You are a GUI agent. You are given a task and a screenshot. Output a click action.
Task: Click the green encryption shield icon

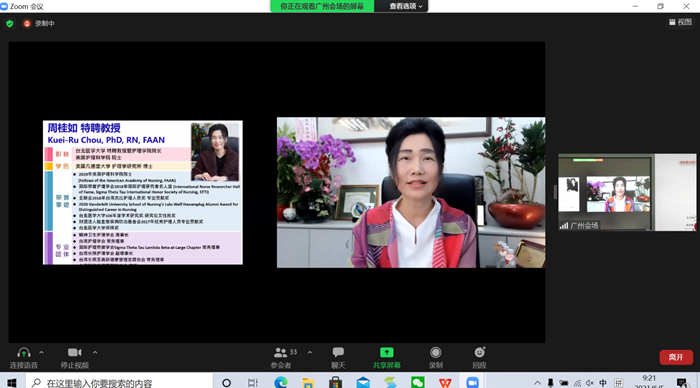[10, 23]
